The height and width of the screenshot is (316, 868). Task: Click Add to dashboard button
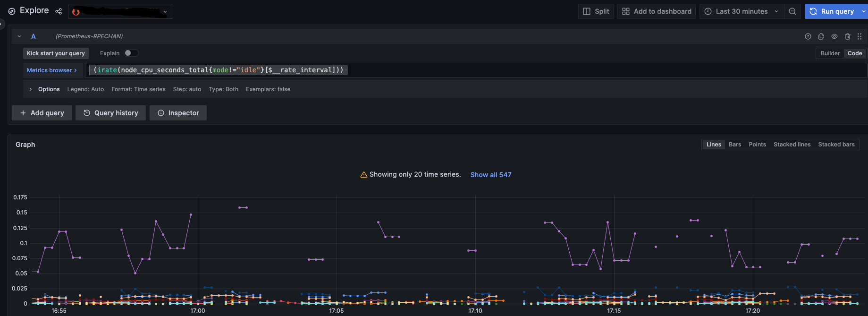(657, 11)
